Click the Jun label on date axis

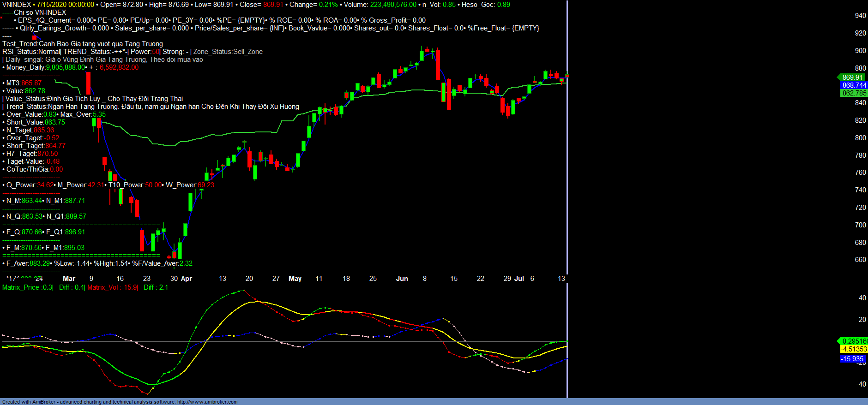402,279
